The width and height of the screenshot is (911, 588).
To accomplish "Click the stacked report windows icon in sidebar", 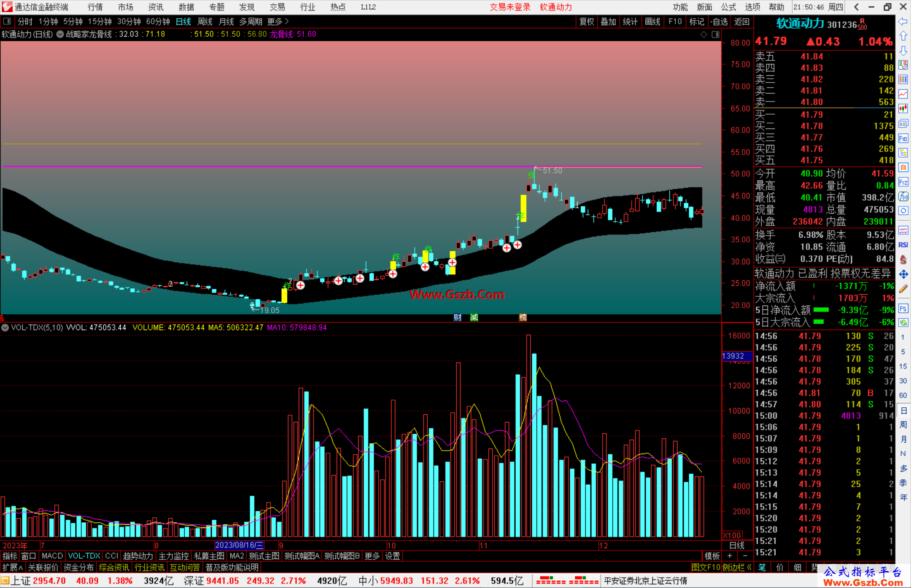I will click(x=903, y=124).
